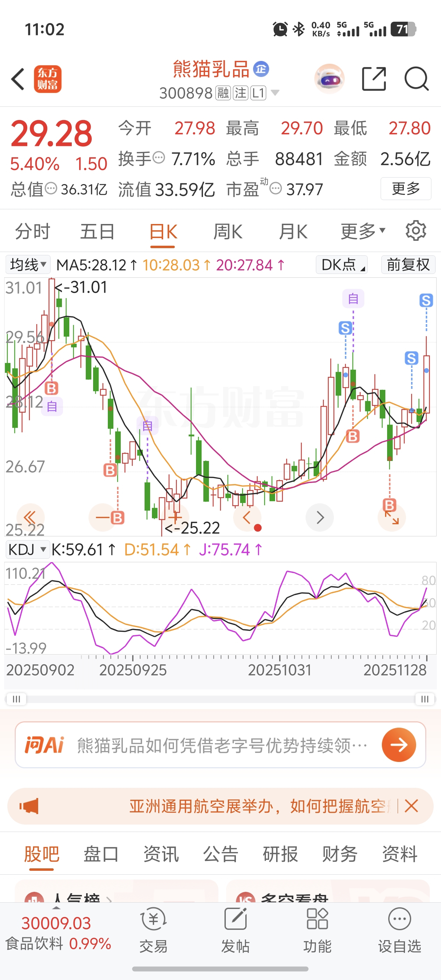Tap the 注 registration tag
Image resolution: width=441 pixels, height=980 pixels.
click(240, 93)
